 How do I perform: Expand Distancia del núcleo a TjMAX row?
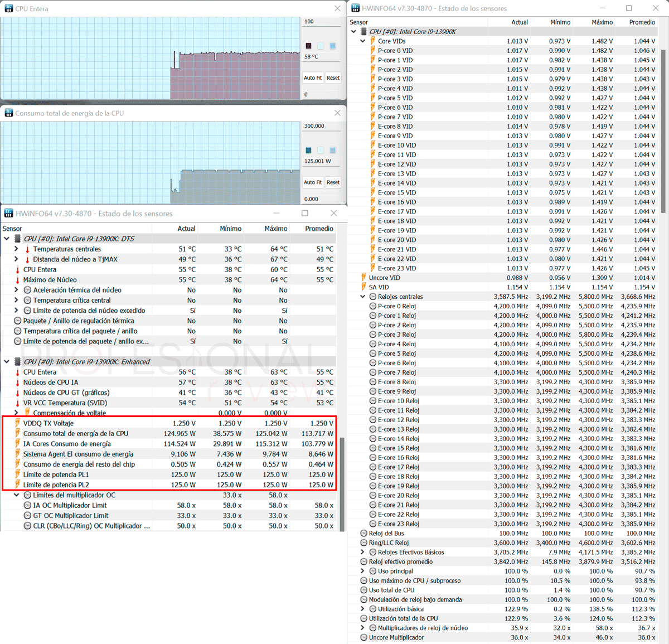click(x=16, y=259)
